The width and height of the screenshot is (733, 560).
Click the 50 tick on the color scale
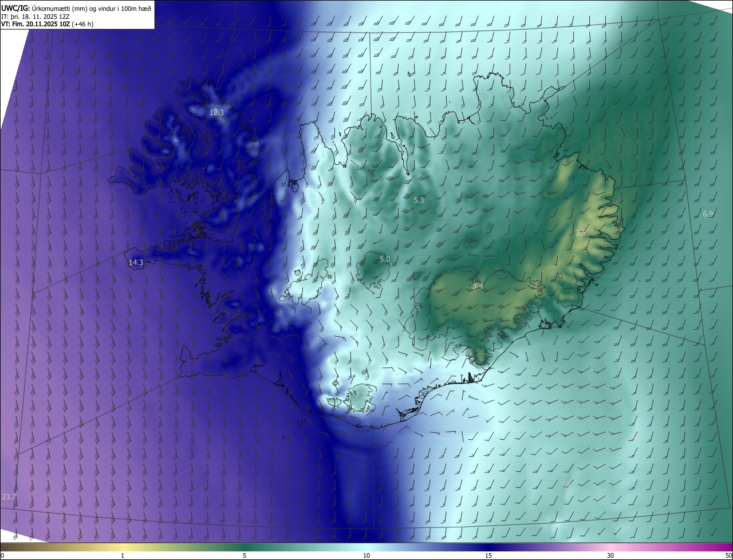pyautogui.click(x=728, y=555)
